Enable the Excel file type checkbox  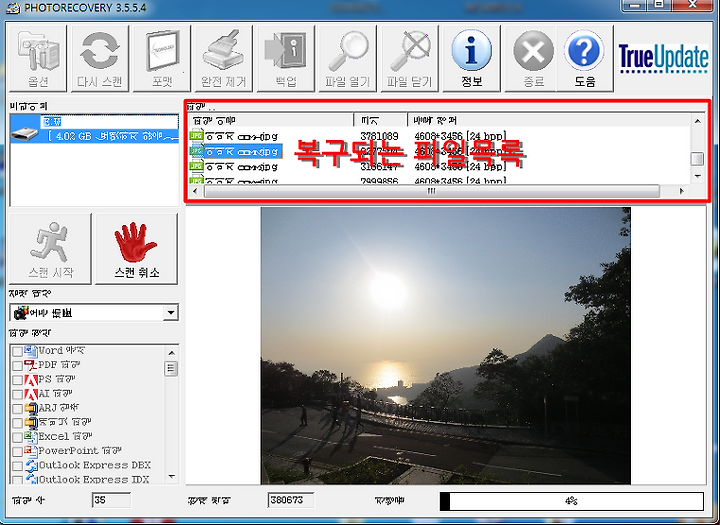(x=17, y=437)
